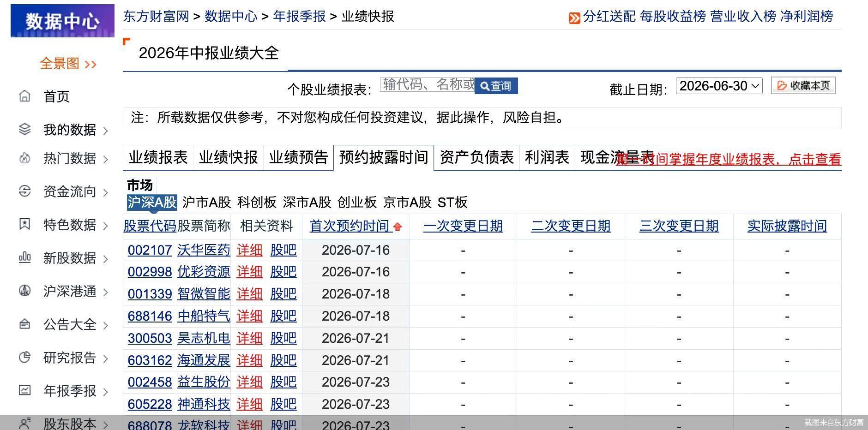The height and width of the screenshot is (430, 868).
Task: Filter market by 深市A股
Action: pyautogui.click(x=307, y=202)
